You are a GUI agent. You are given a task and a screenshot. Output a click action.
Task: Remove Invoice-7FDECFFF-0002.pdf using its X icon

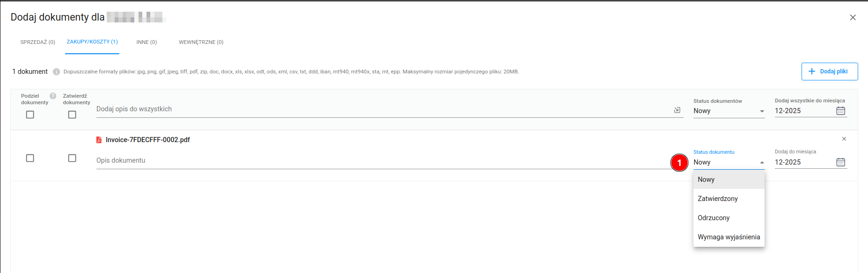[844, 139]
